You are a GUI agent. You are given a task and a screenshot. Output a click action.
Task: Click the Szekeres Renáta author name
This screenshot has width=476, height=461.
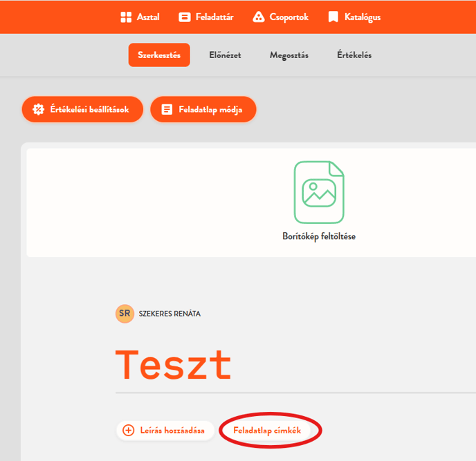(170, 314)
